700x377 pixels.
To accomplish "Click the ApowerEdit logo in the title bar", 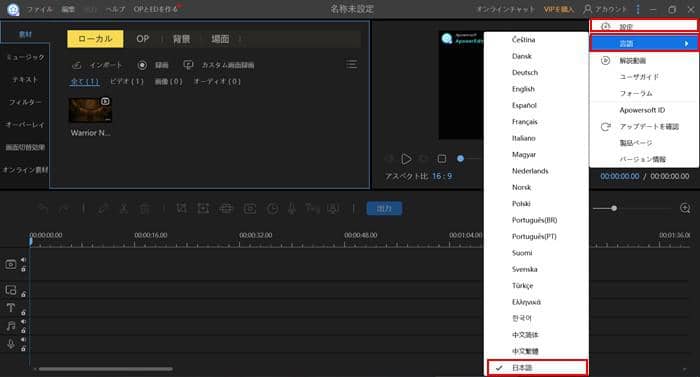I will [x=13, y=9].
